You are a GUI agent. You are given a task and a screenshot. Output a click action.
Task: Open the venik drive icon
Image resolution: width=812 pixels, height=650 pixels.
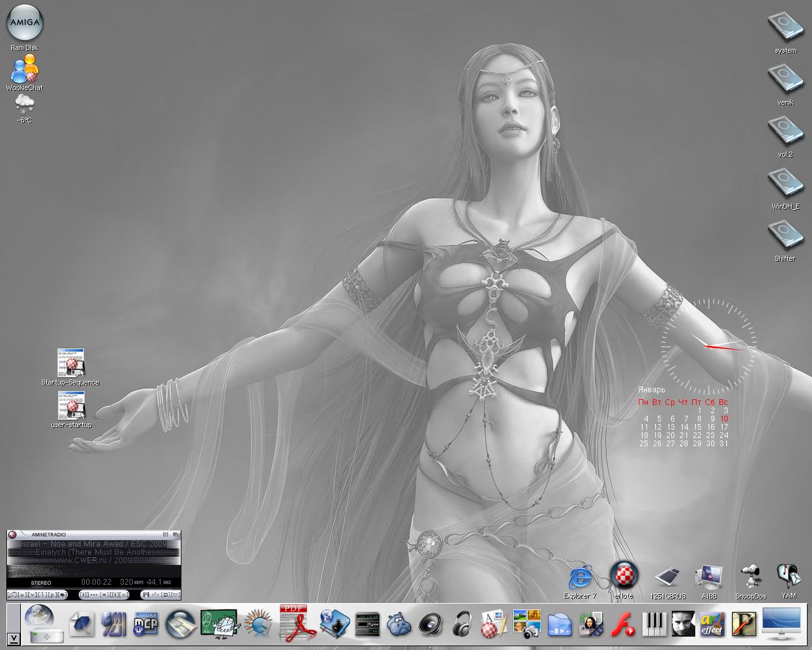click(x=785, y=80)
